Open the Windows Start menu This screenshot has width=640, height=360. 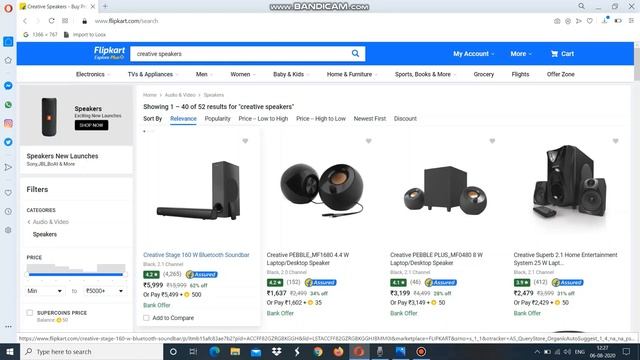9,351
